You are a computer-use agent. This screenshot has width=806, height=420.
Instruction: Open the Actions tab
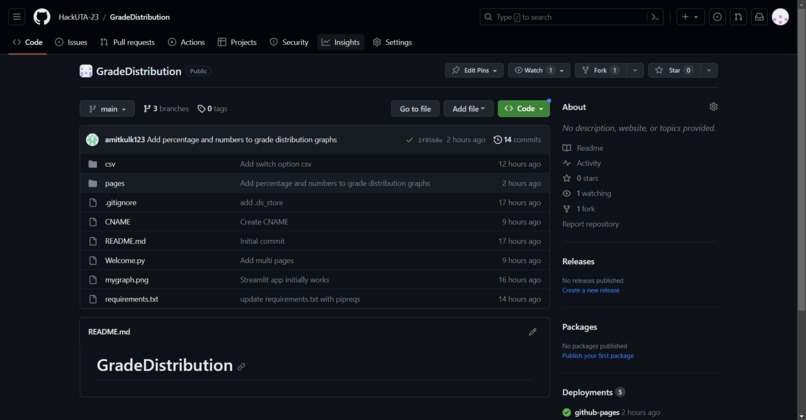(187, 42)
